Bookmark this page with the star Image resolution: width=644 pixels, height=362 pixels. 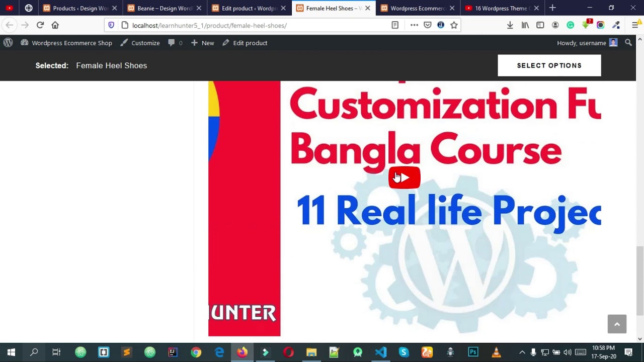[454, 25]
